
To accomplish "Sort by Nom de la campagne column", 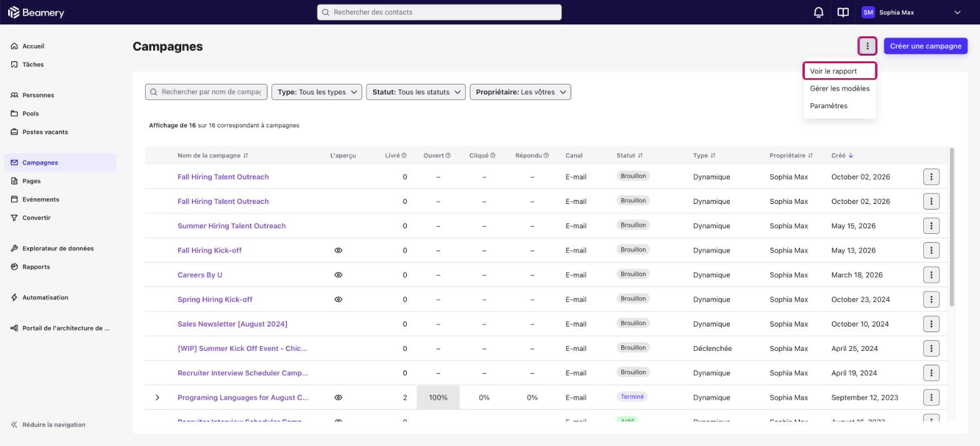I will 212,156.
